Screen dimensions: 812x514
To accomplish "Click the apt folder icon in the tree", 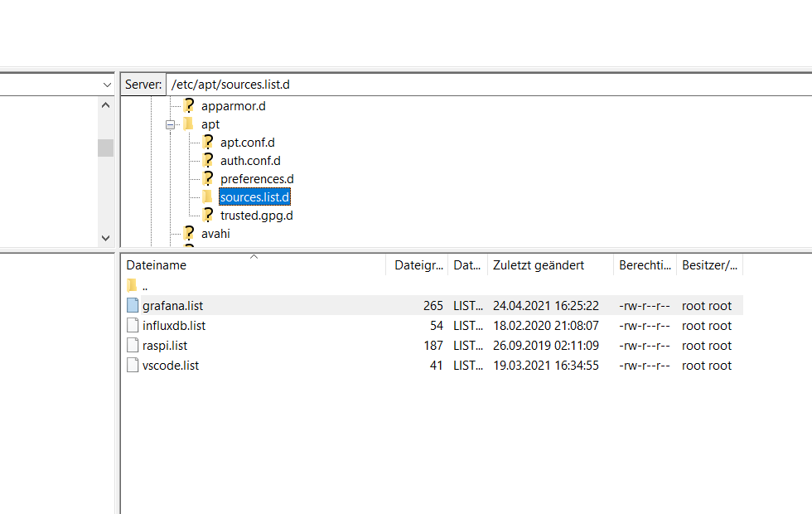I will click(186, 124).
